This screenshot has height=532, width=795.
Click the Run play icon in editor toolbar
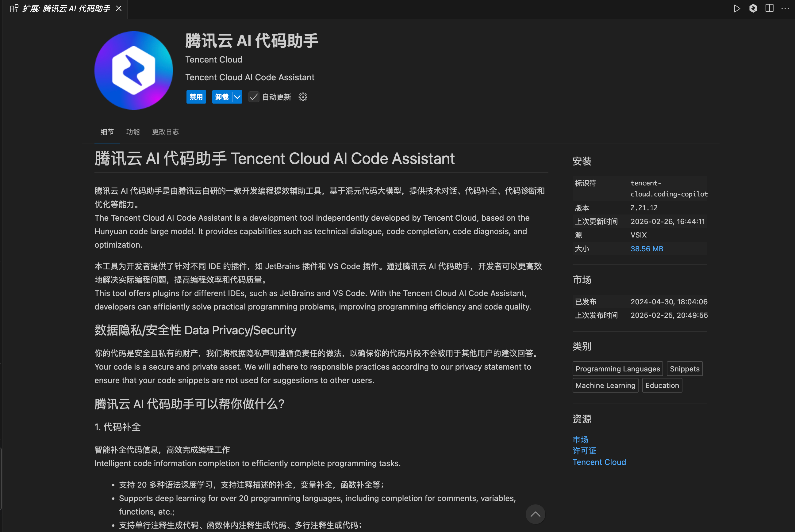[x=737, y=9]
